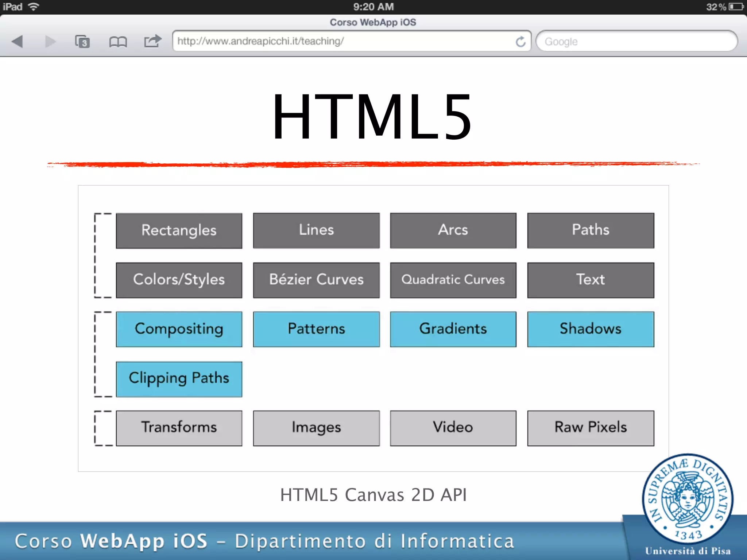Select the Images box
Image resolution: width=747 pixels, height=560 pixels.
tap(316, 428)
